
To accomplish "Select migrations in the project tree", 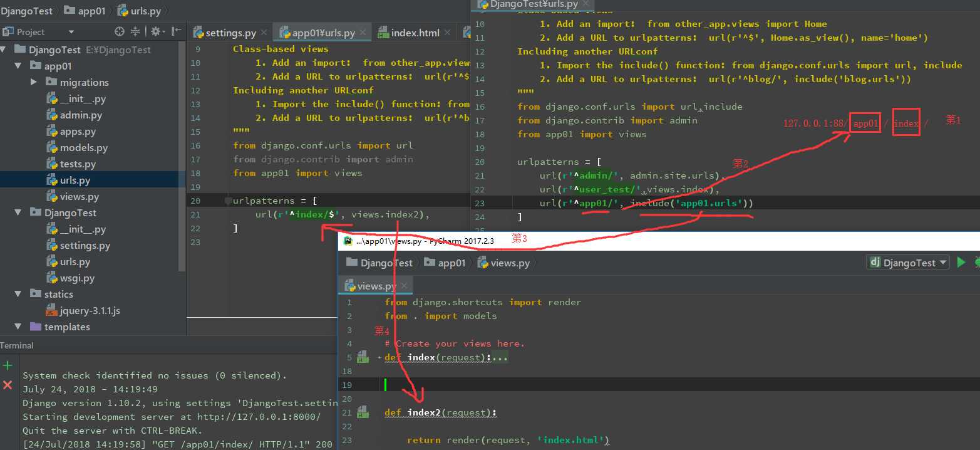I will 84,82.
